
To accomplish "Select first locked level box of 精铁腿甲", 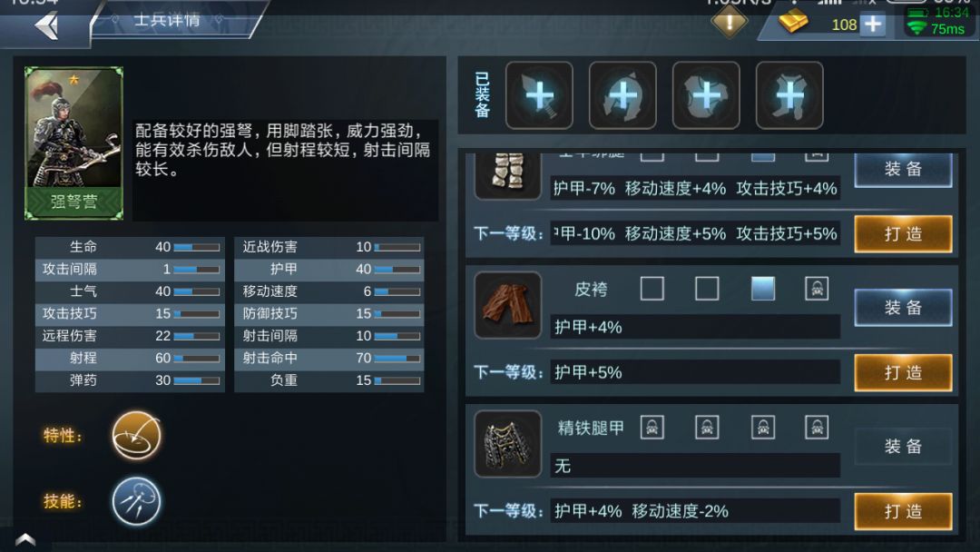I will [652, 428].
